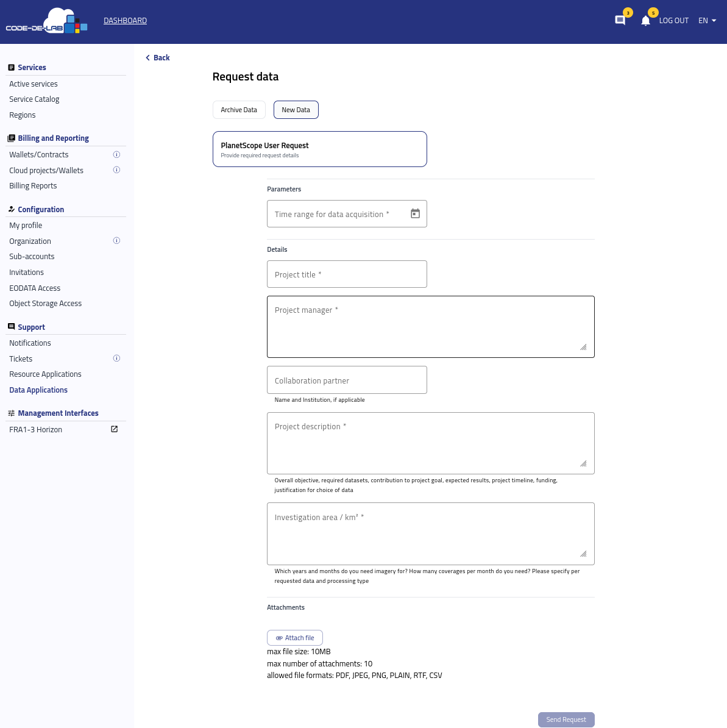Click the Management Interfaces heading
Viewport: 727px width, 728px height.
point(58,413)
